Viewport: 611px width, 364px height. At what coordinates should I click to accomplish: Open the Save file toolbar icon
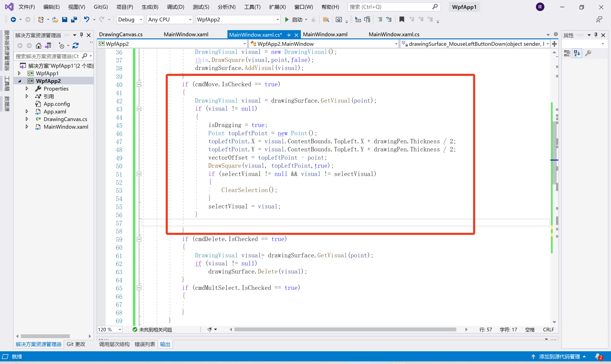64,19
